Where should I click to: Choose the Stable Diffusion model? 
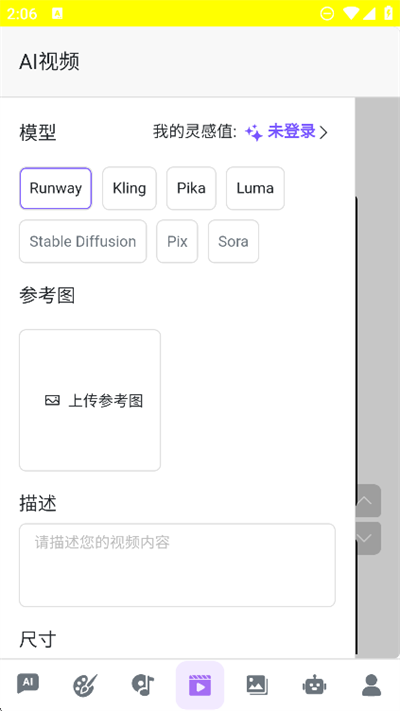point(83,241)
